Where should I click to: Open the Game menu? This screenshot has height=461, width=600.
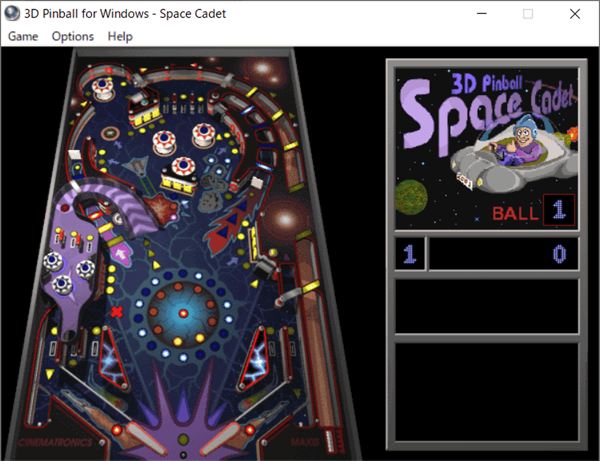tap(23, 36)
